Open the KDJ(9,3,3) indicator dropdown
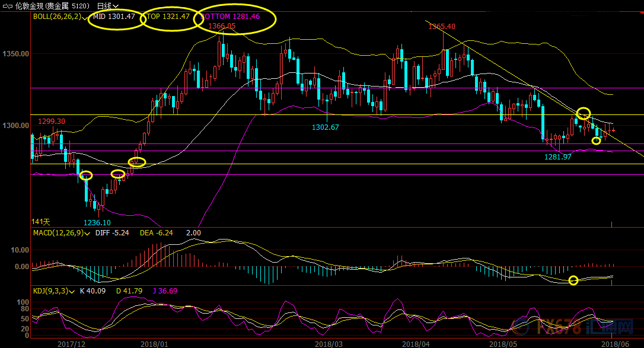This screenshot has width=644, height=348. 72,291
